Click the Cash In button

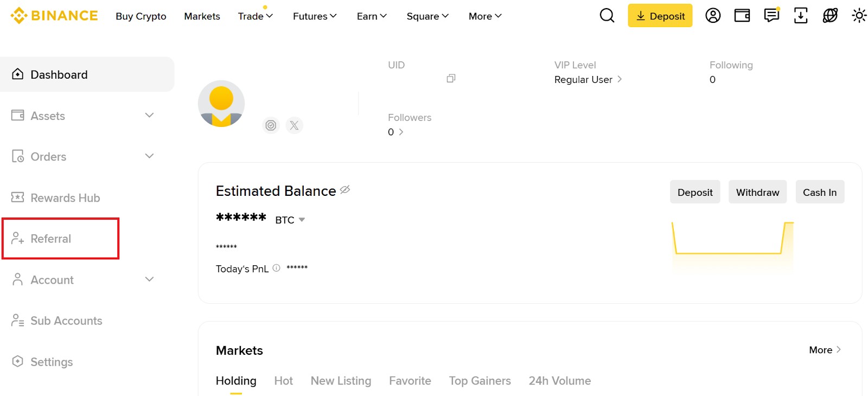(820, 192)
